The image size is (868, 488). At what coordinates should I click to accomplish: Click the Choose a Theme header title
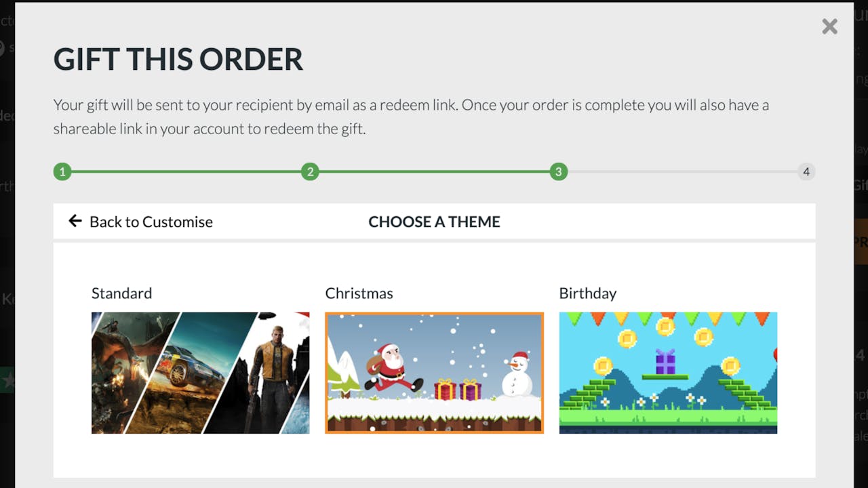tap(434, 222)
